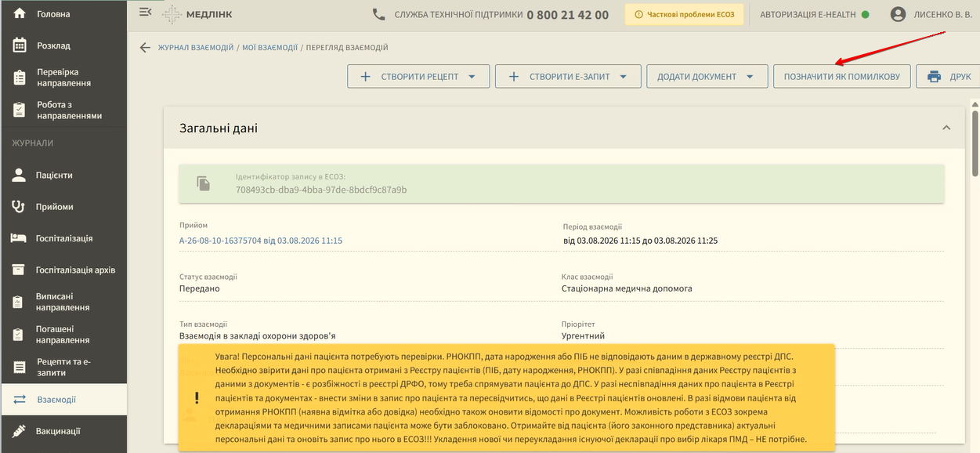The image size is (980, 453).
Task: Click the Журнали section heading
Action: coord(33,143)
